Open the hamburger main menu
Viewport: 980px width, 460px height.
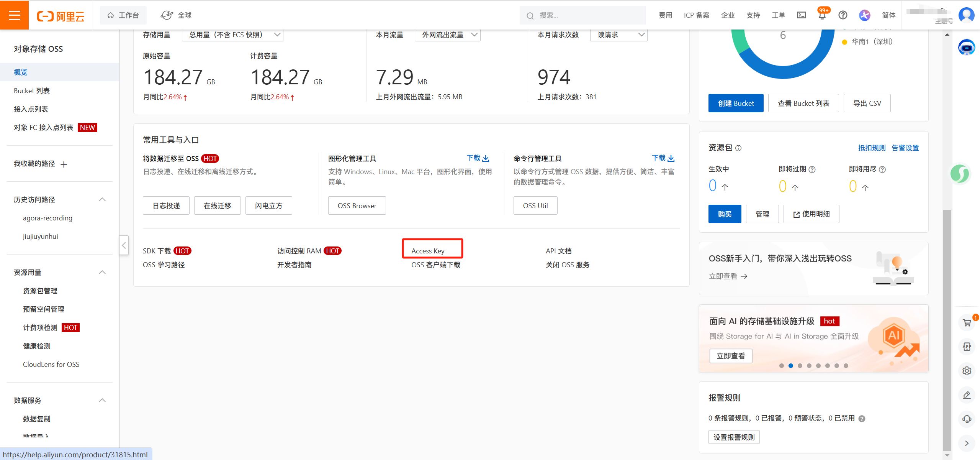[14, 15]
